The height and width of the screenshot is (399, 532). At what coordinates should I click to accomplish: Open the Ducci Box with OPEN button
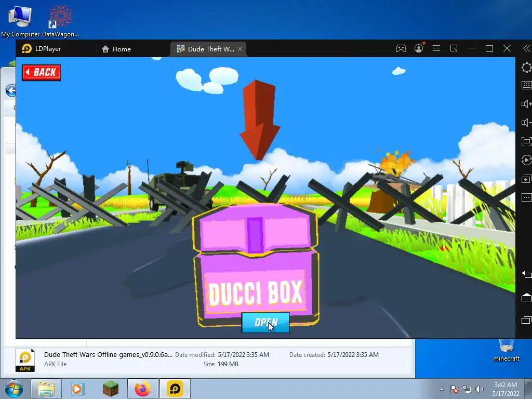[x=265, y=322]
